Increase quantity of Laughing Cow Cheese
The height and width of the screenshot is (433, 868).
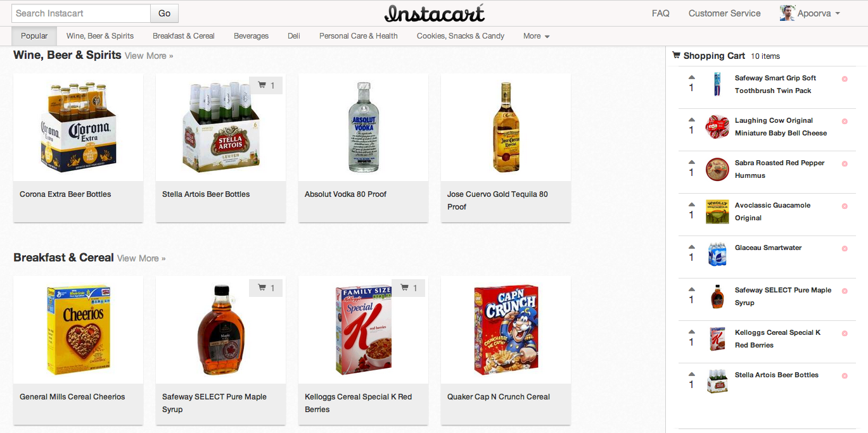(x=691, y=120)
